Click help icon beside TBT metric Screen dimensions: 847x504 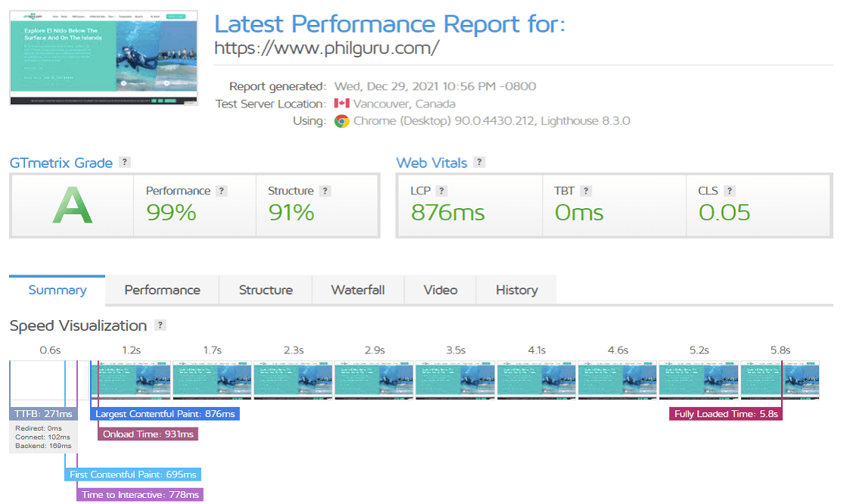coord(586,191)
